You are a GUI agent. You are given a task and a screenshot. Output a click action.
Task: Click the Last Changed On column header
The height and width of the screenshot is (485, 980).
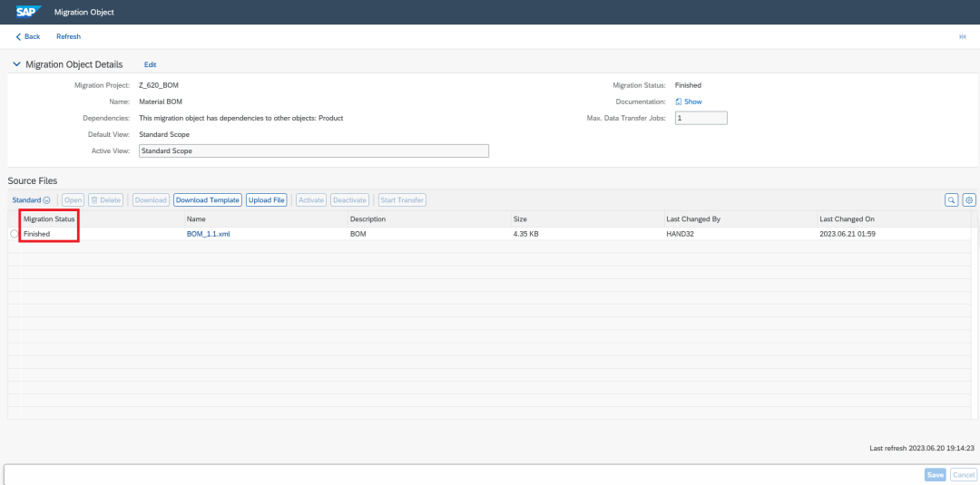click(x=847, y=219)
